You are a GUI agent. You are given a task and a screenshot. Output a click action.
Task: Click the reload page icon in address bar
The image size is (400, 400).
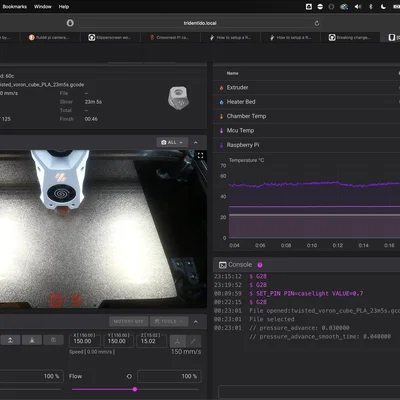(x=317, y=23)
